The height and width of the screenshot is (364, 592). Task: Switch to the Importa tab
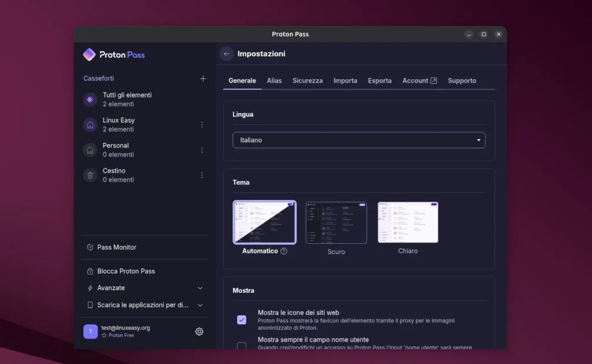coord(345,81)
